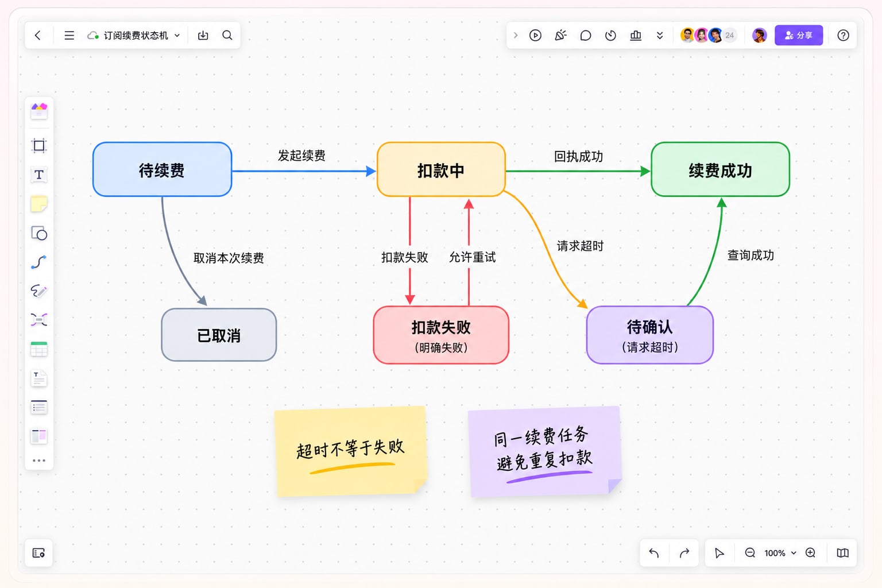Open the minimap icon
882x588 pixels.
[842, 553]
